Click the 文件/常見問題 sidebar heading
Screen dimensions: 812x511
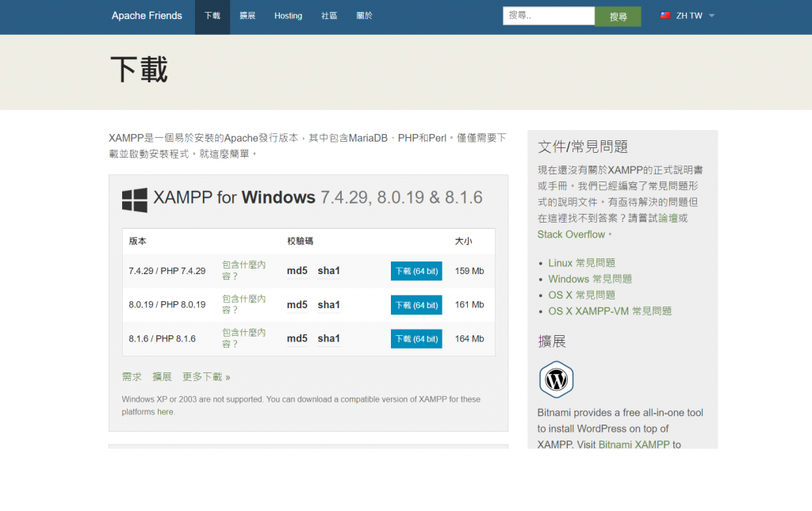coord(583,147)
